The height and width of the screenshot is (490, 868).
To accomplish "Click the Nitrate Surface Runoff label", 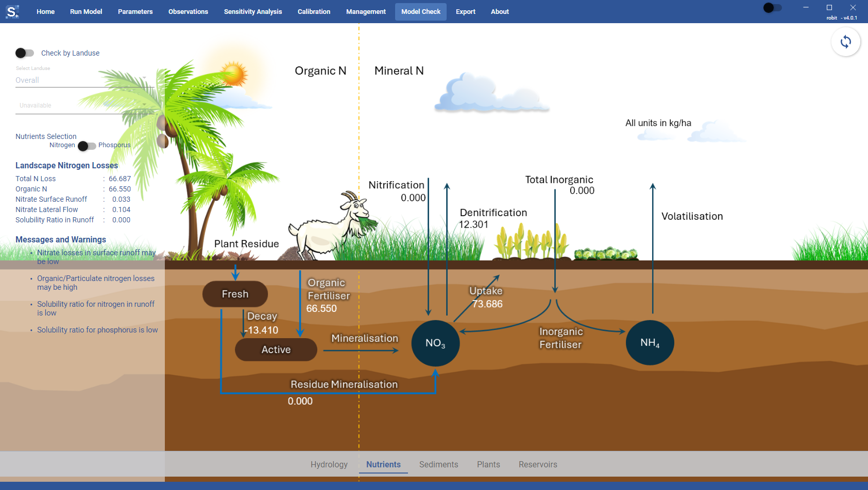I will [51, 199].
